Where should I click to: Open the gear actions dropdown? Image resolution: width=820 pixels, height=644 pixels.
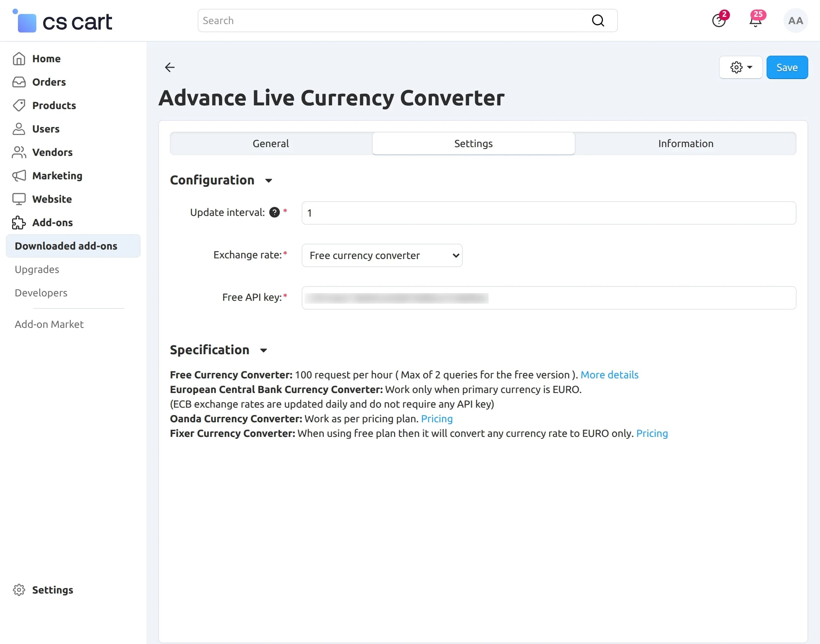(741, 67)
